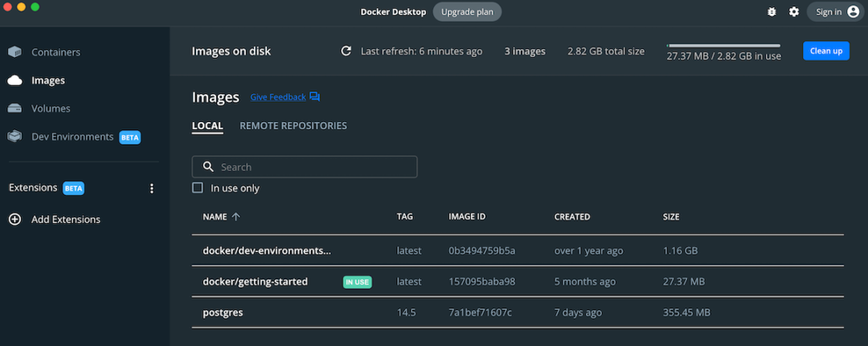Click the Upgrade plan button
868x346 pixels.
tap(467, 12)
